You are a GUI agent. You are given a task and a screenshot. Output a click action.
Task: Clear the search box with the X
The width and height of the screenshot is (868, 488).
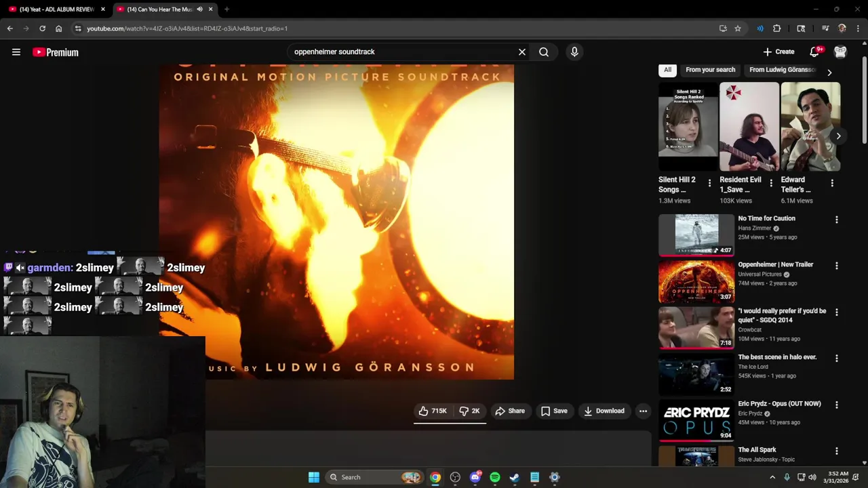(x=522, y=52)
